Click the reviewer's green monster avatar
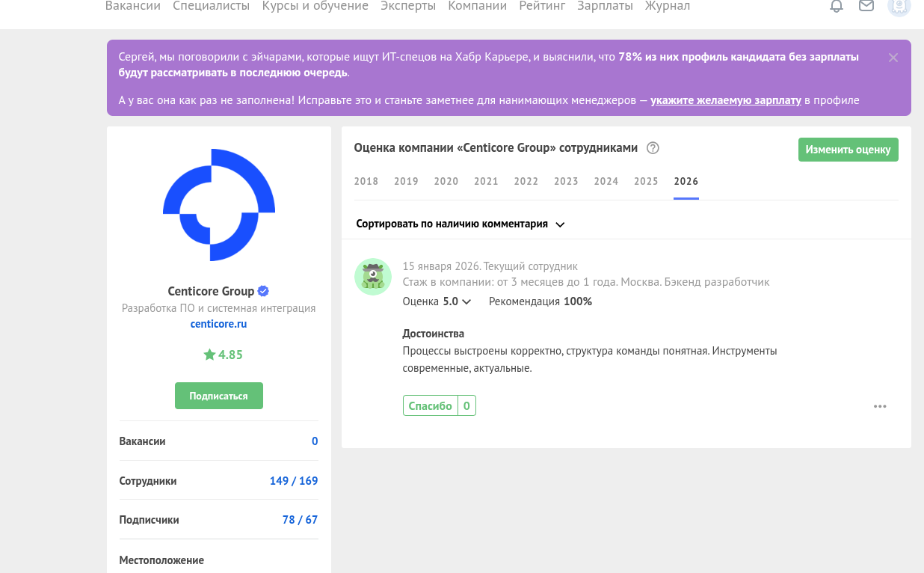The height and width of the screenshot is (573, 924). (x=373, y=277)
